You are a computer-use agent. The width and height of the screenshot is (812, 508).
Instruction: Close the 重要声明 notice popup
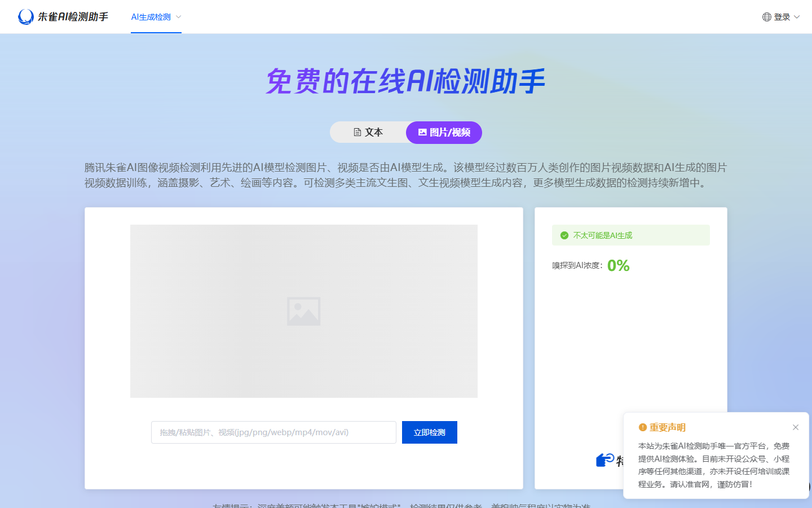tap(796, 427)
